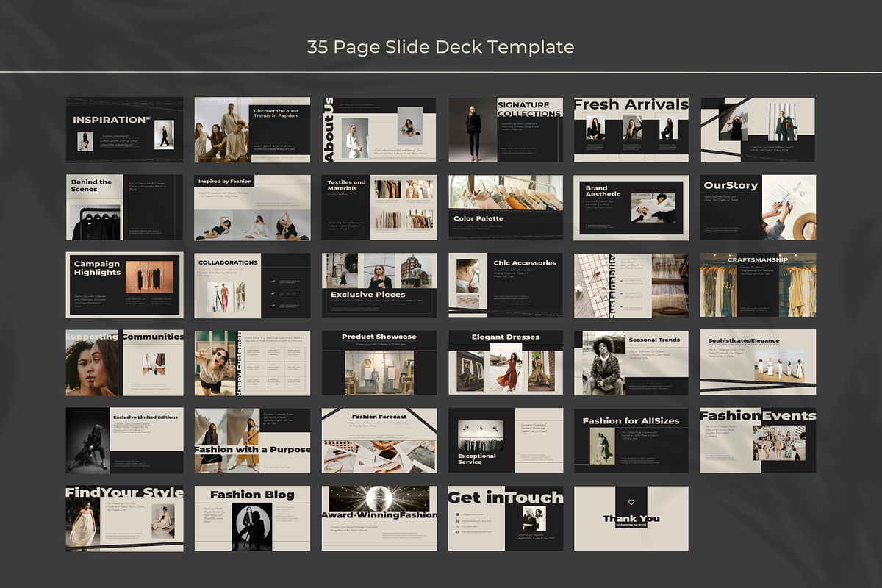Open the Chic Accessories slide
Screen dimensions: 882x588
coord(506,285)
